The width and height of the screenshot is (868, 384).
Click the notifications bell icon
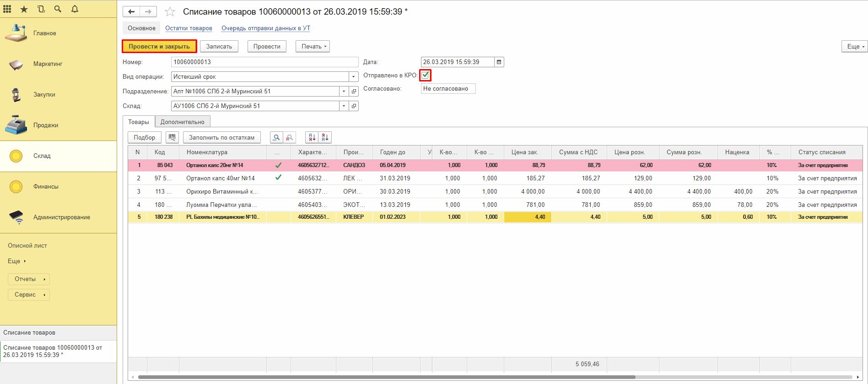point(75,9)
